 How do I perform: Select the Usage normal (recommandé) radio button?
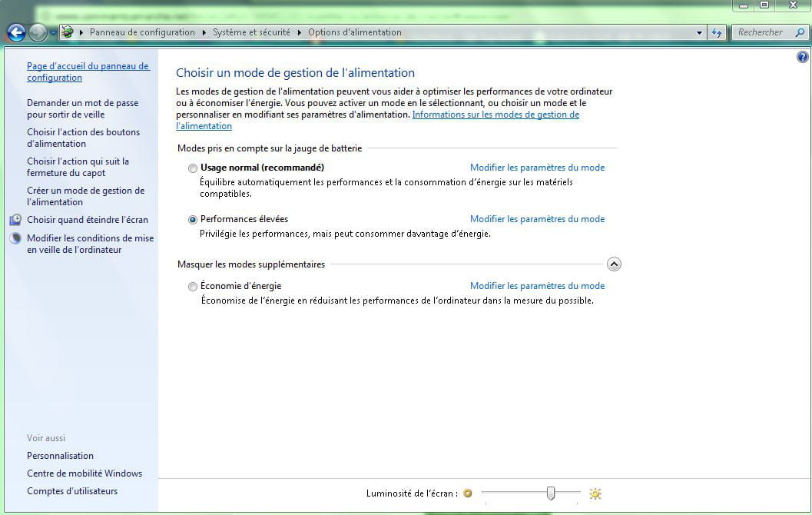click(x=193, y=168)
